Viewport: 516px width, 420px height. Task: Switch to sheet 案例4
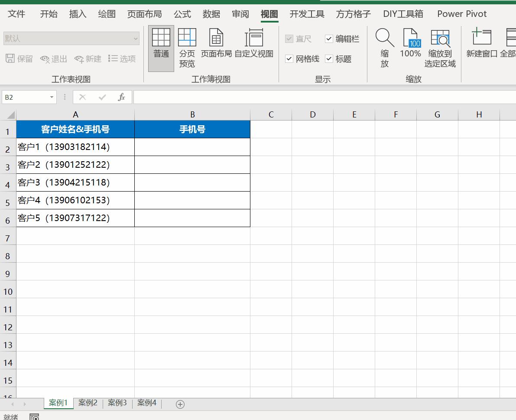[147, 403]
